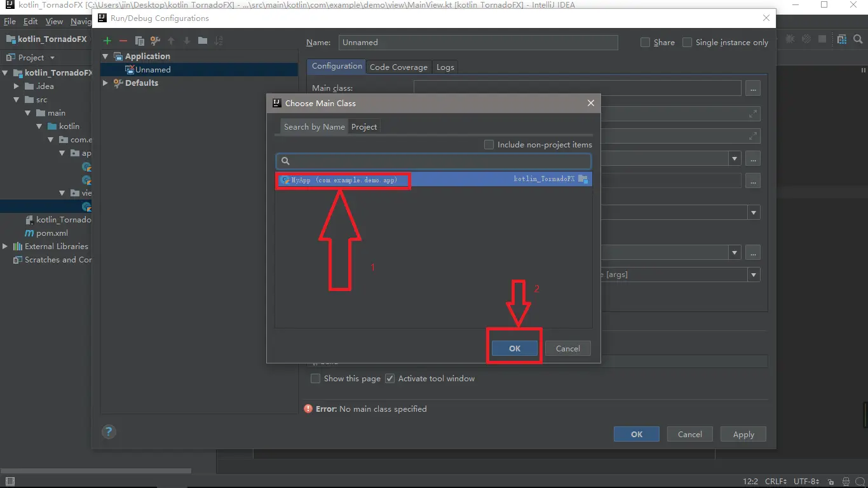Select the Search by Name tab
The width and height of the screenshot is (868, 488).
(x=314, y=126)
